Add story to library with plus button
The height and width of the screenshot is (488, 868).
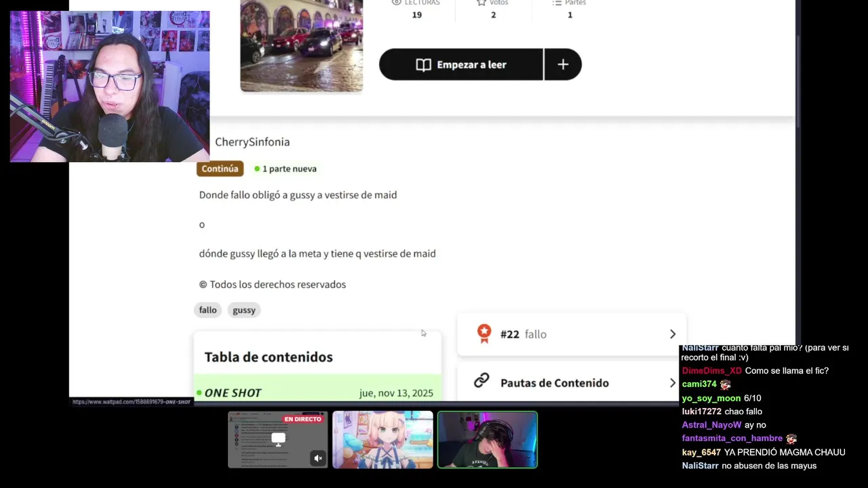click(x=563, y=64)
